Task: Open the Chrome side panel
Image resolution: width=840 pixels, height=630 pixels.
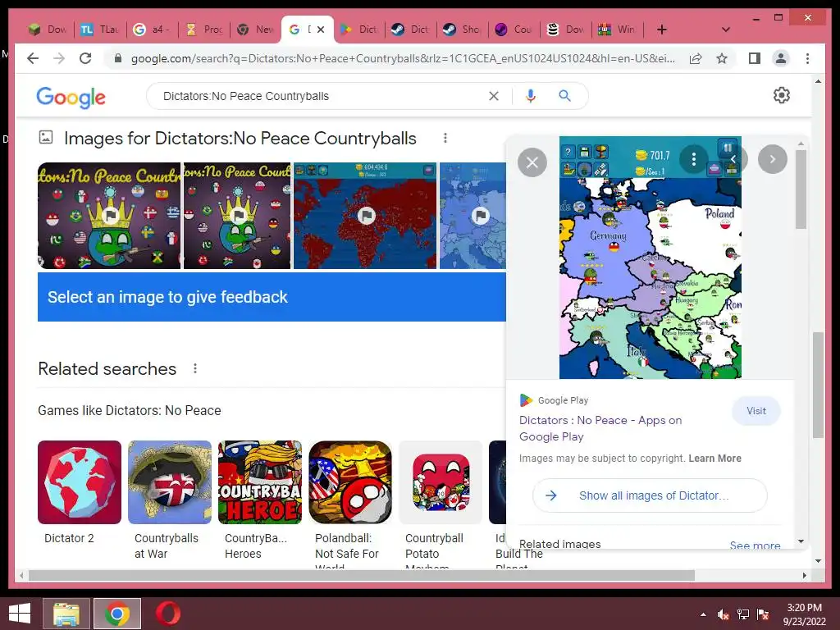Action: pyautogui.click(x=755, y=58)
